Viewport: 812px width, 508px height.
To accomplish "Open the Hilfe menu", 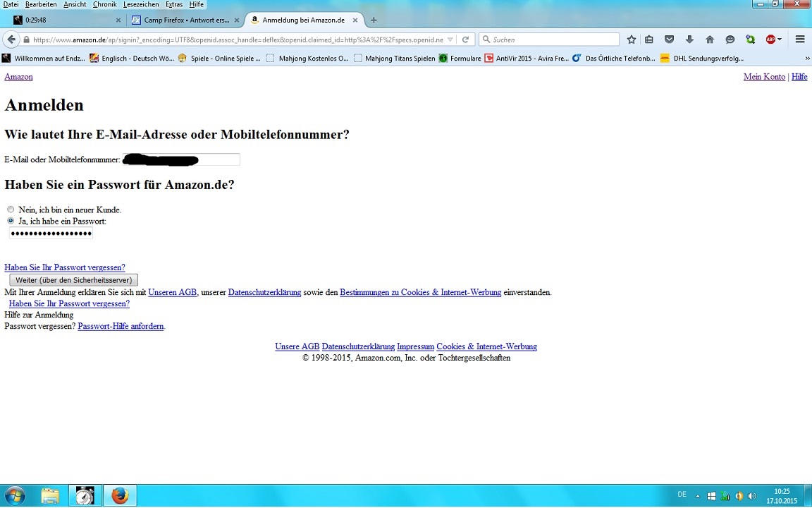I will [196, 4].
